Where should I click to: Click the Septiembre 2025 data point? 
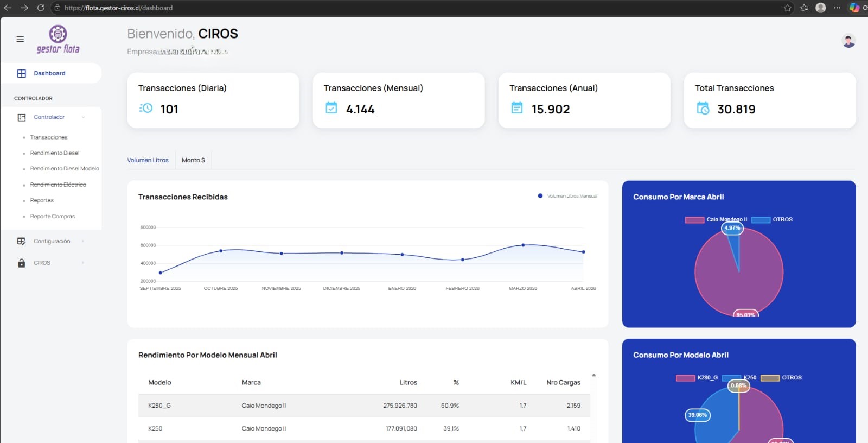161,273
